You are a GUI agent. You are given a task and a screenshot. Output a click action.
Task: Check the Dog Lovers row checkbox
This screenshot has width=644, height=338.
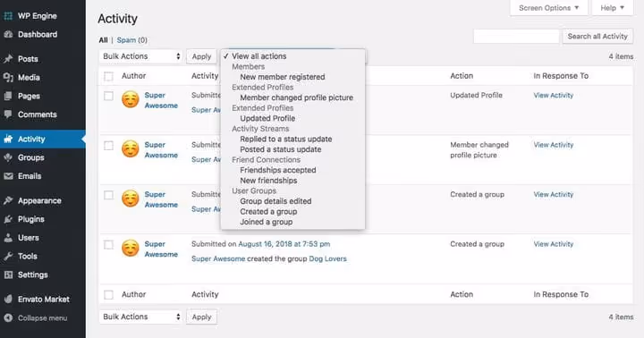coord(108,245)
